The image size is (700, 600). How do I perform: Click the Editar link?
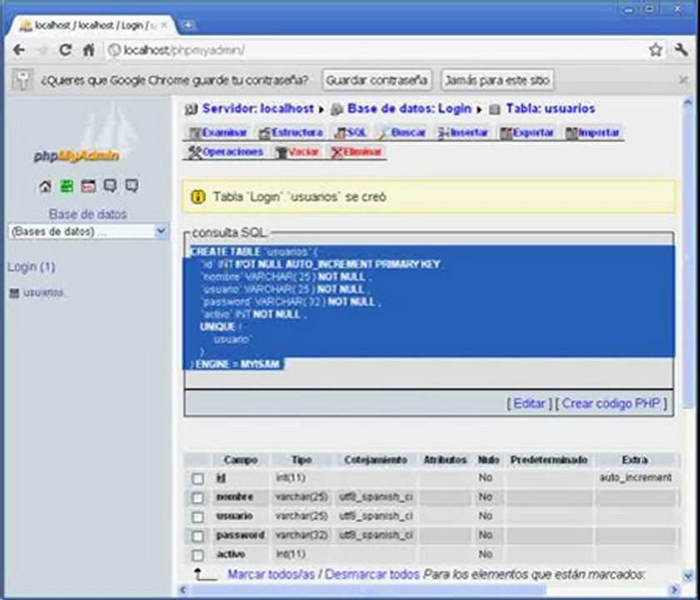click(x=529, y=403)
